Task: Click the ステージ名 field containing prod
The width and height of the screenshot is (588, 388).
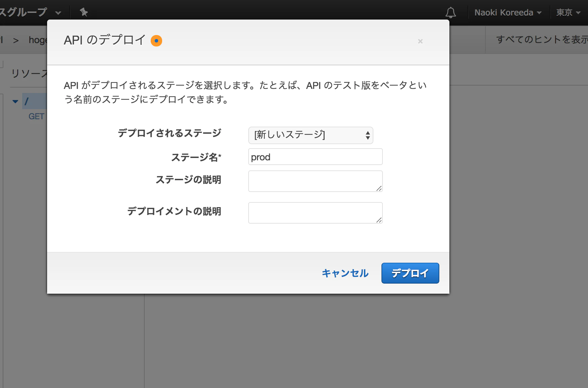Action: (315, 157)
